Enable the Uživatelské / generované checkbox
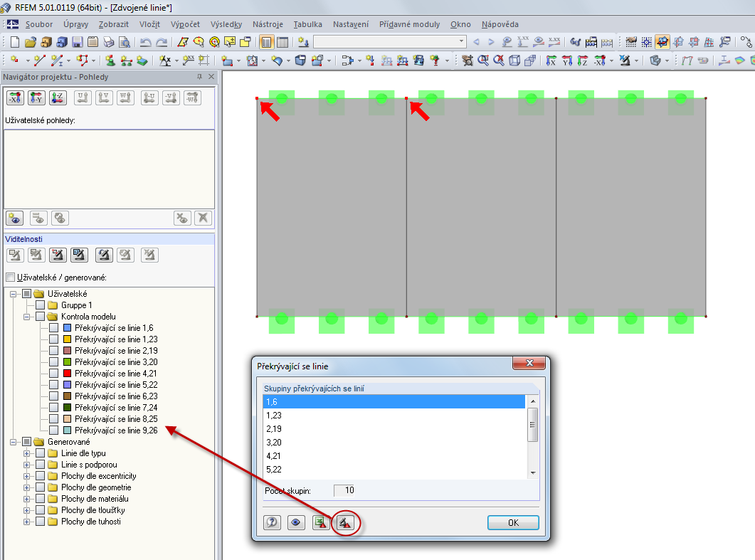 coord(10,278)
